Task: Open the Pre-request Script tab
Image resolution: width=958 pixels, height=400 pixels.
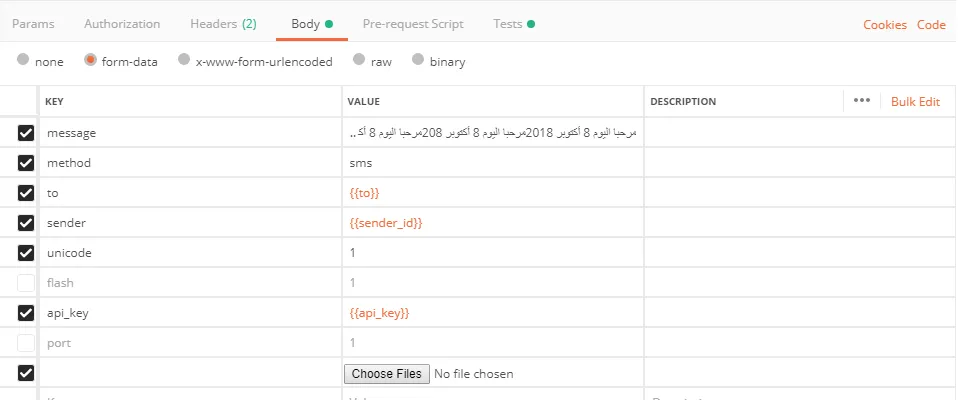Action: (413, 24)
